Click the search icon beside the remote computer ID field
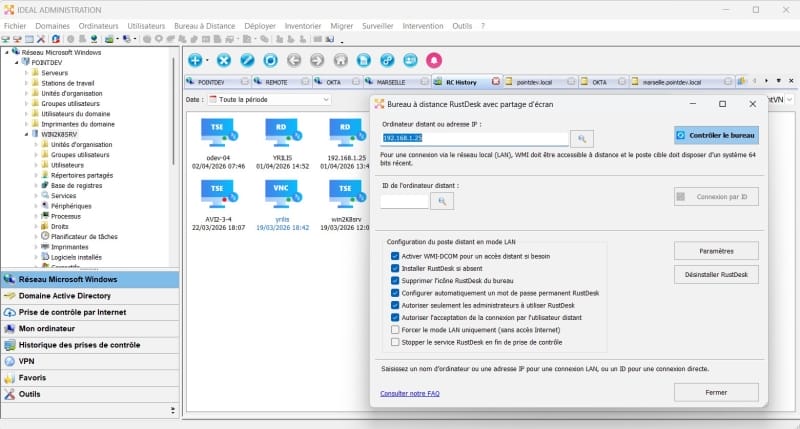This screenshot has height=429, width=800. point(441,201)
